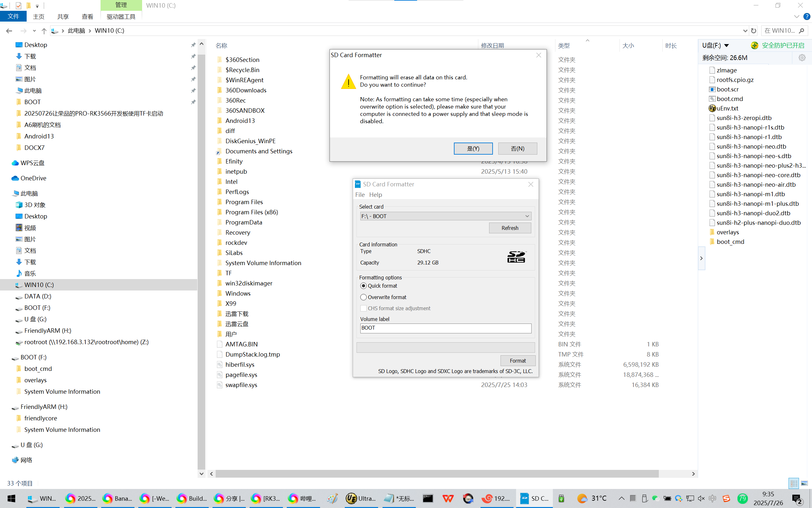Open the Select card F:\ - BOOT dropdown

[x=446, y=216]
